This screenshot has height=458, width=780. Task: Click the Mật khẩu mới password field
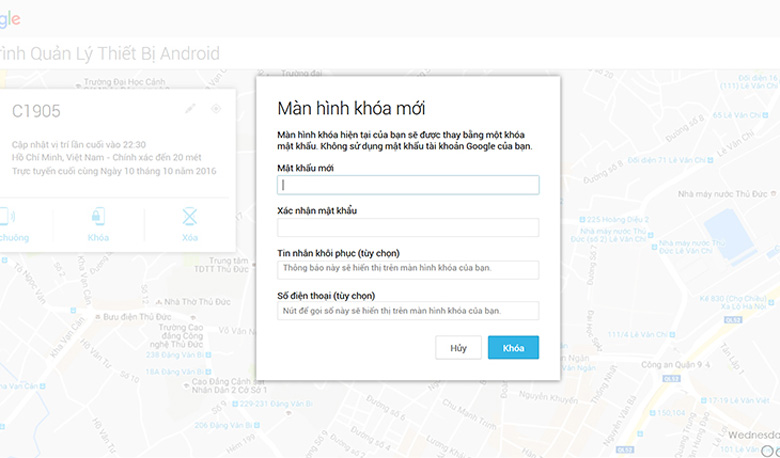[x=408, y=185]
